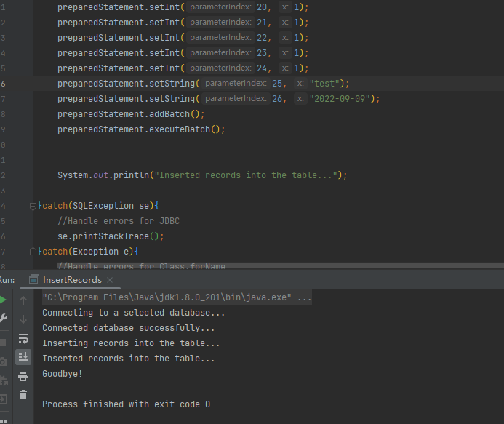Print the console output
Viewport: 504px width, 424px height.
[23, 375]
